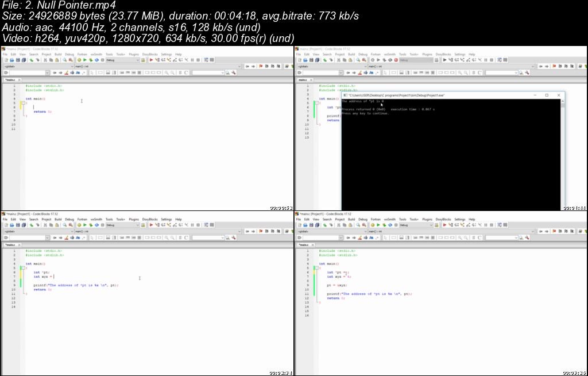Viewport: 588px width, 376px height.
Task: Open the main() : int dropdown in bottom-right frame
Action: click(x=451, y=231)
